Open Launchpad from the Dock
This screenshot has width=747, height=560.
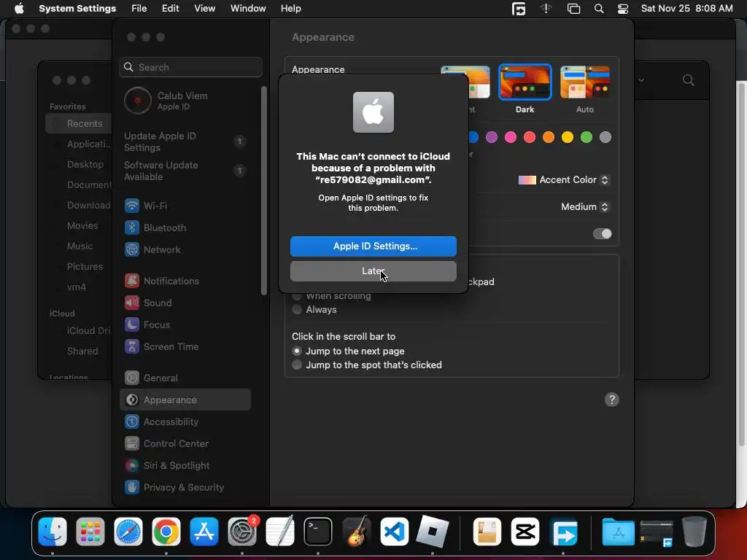90,532
